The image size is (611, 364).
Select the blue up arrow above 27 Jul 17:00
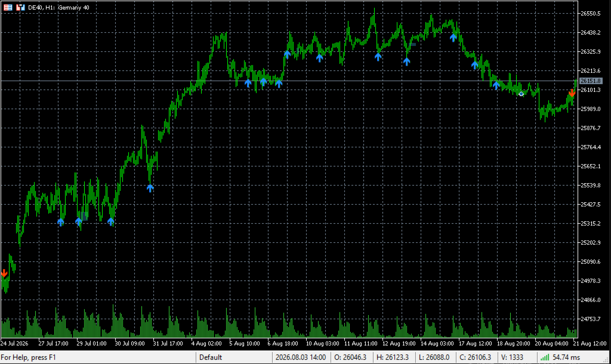coord(61,222)
